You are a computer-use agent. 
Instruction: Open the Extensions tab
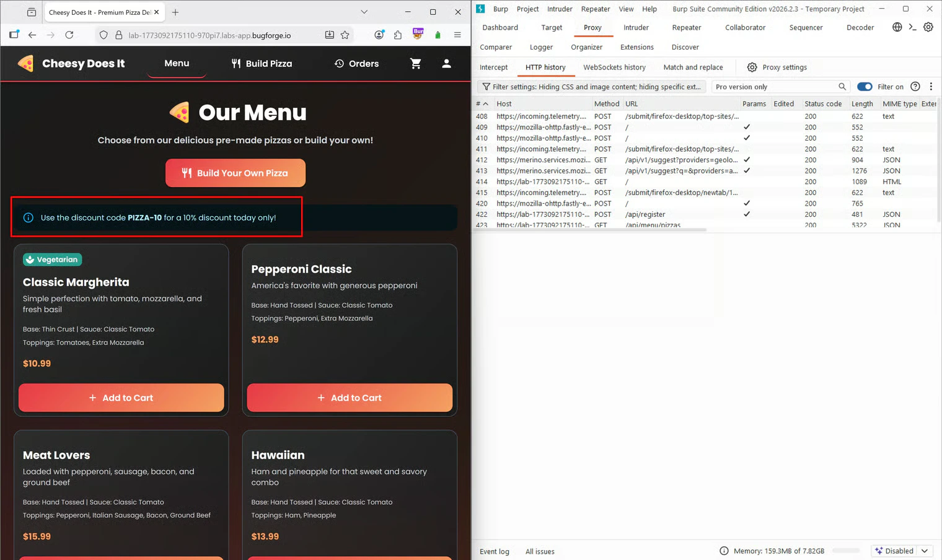tap(636, 47)
